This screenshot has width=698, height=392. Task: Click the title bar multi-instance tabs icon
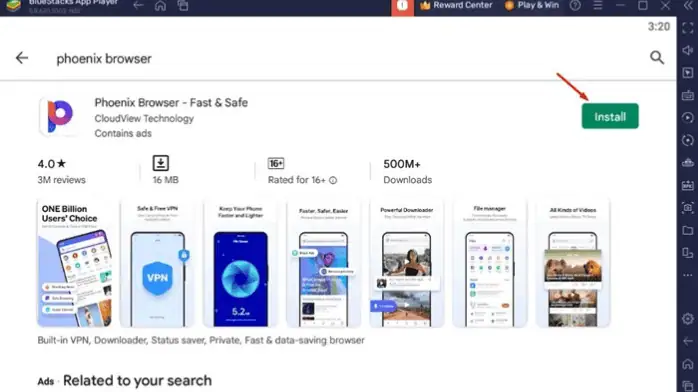(x=183, y=5)
